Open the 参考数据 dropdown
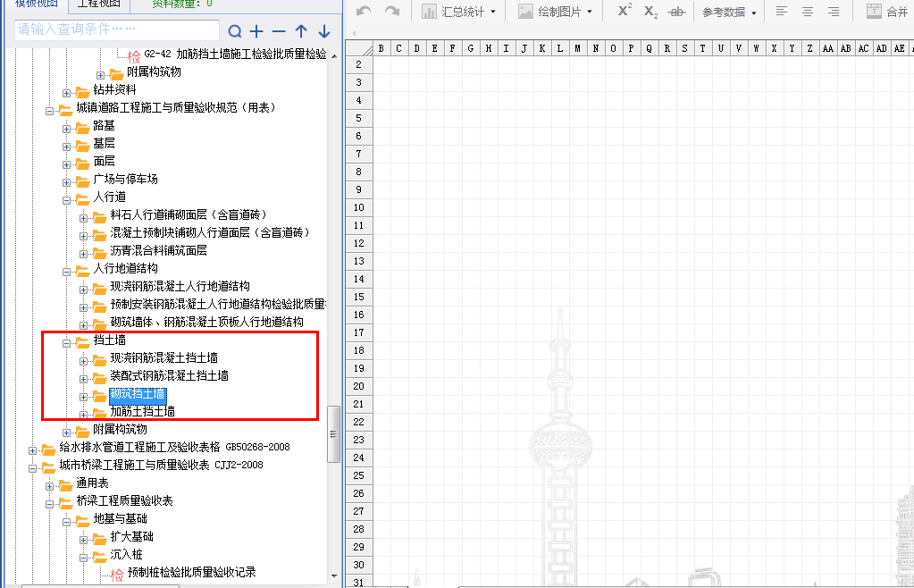 [x=729, y=12]
